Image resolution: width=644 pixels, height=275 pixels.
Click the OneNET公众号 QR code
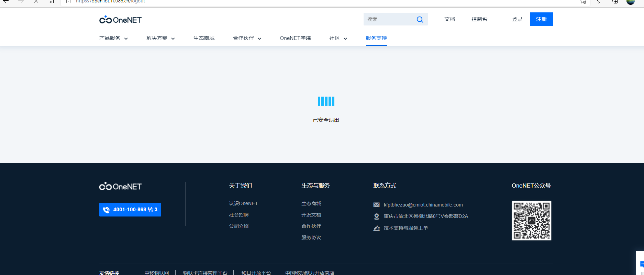pyautogui.click(x=532, y=221)
